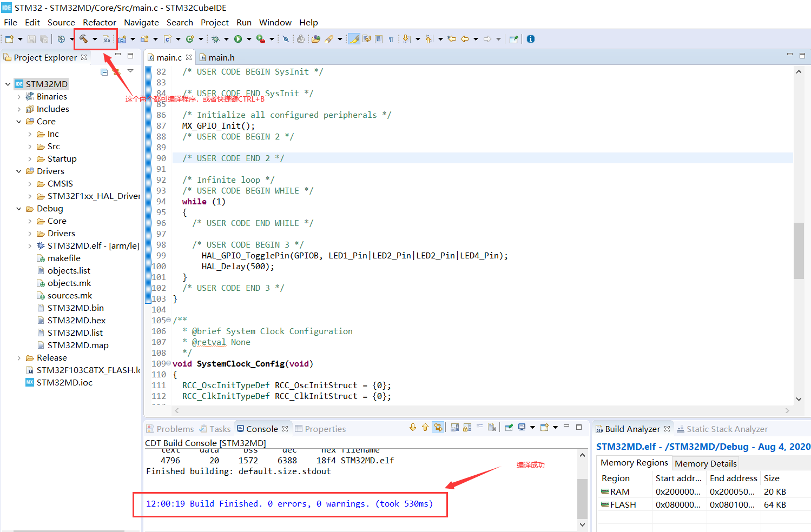The width and height of the screenshot is (811, 532).
Task: Click the Save All toolbar icon
Action: [x=44, y=39]
